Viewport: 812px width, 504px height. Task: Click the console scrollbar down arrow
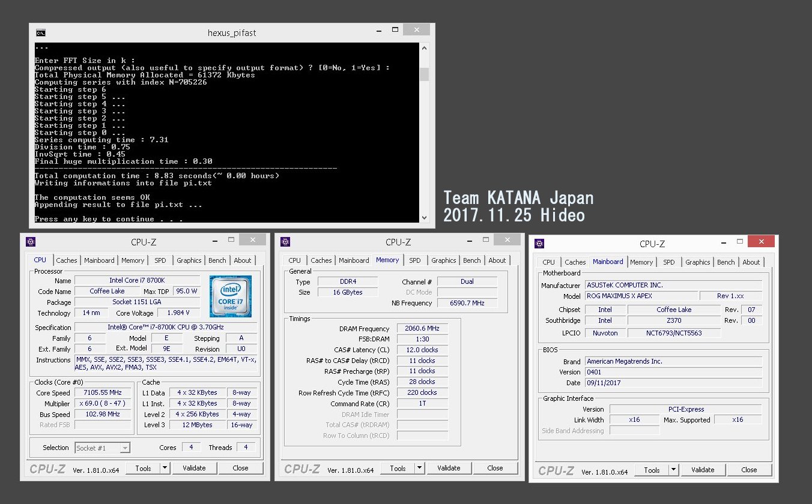424,218
